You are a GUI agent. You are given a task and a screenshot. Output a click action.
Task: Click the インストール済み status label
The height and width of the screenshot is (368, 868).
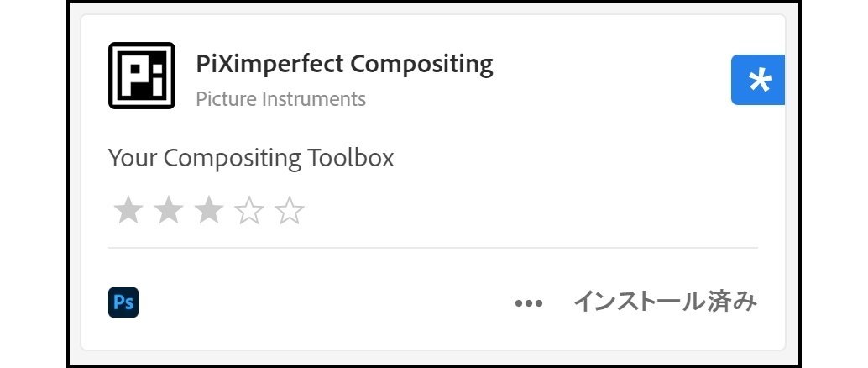[665, 302]
